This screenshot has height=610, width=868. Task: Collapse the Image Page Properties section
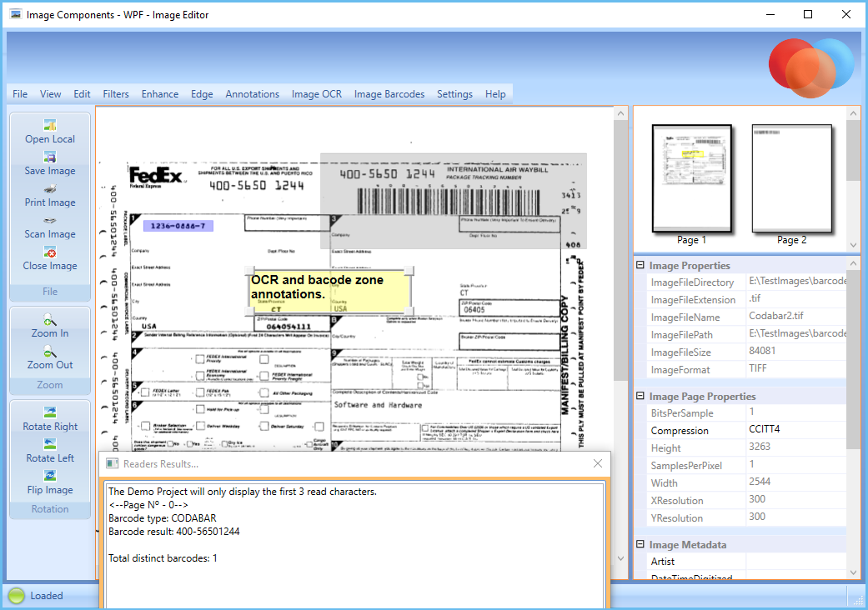click(640, 396)
